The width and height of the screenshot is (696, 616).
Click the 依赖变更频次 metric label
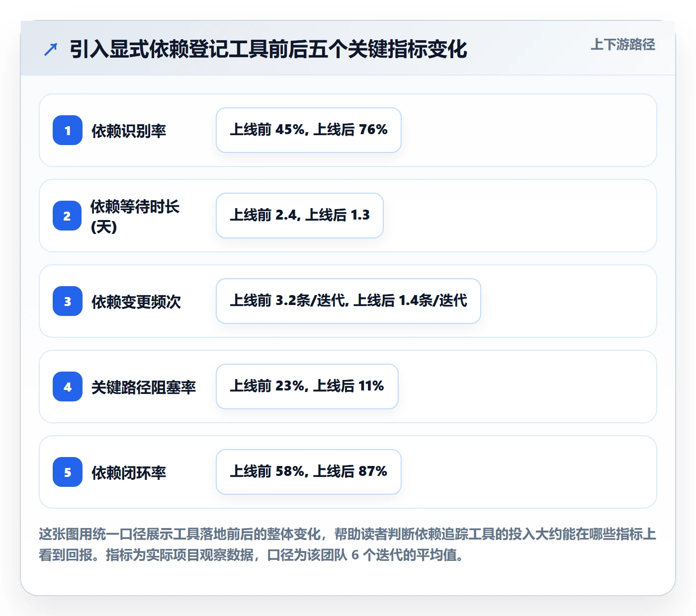pos(136,302)
